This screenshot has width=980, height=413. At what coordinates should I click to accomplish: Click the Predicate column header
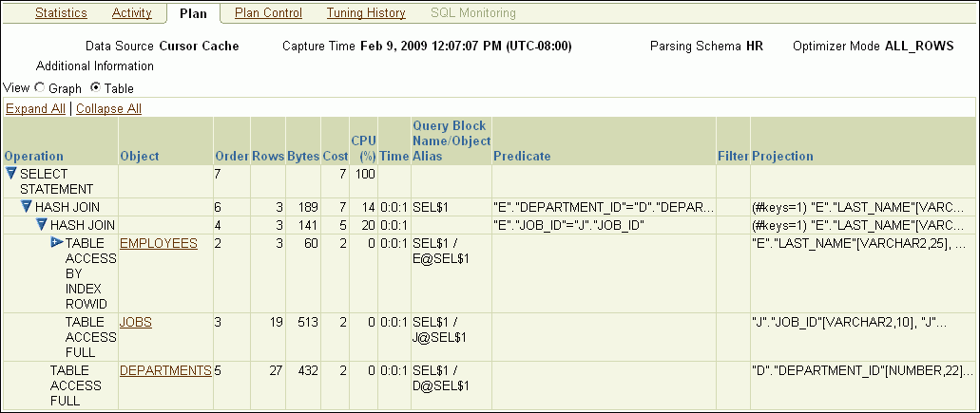(522, 156)
